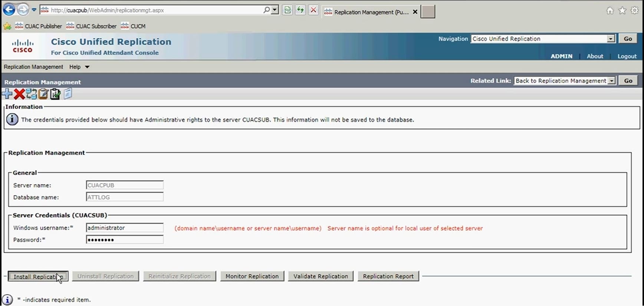Click the ADMIN user label
This screenshot has width=644, height=306.
tap(561, 56)
